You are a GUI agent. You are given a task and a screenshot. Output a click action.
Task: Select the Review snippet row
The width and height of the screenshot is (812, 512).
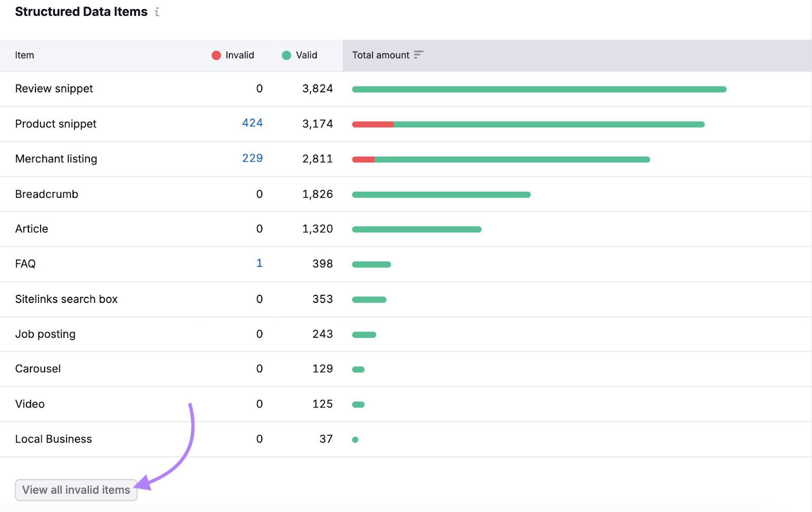tap(54, 88)
